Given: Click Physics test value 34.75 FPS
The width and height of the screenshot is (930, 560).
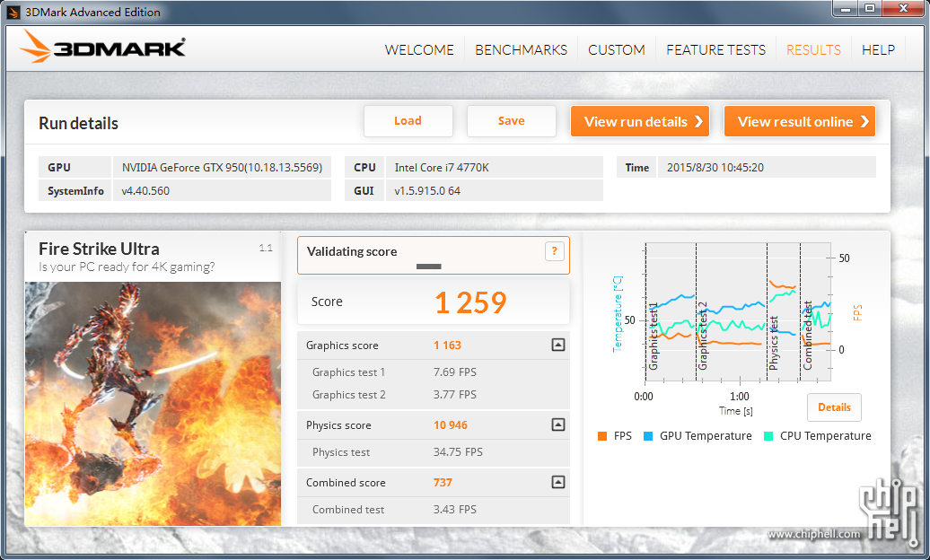Looking at the screenshot, I should 458,452.
